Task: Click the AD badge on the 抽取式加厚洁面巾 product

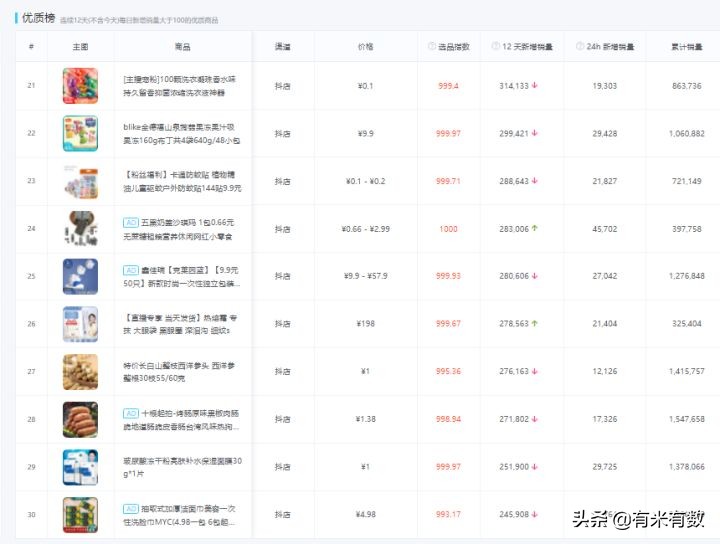Action: [x=131, y=509]
